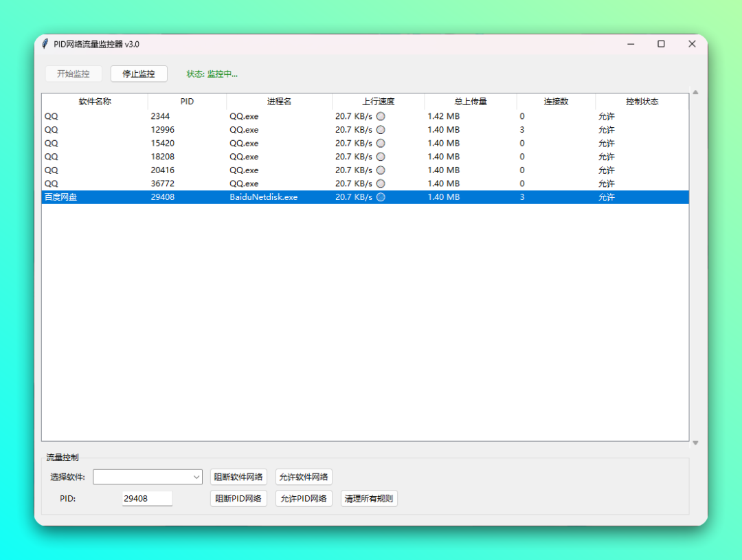The image size is (742, 560).
Task: Open the 选择软件 dropdown list
Action: (x=196, y=477)
